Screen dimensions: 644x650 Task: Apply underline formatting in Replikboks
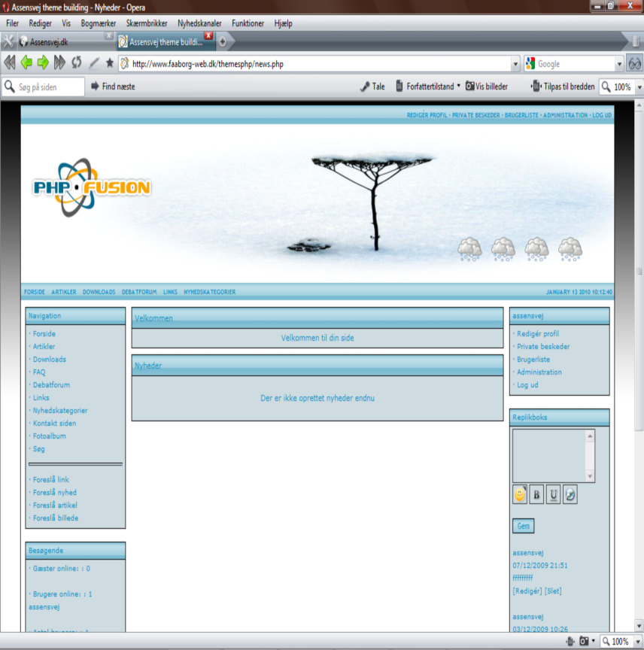click(x=554, y=494)
